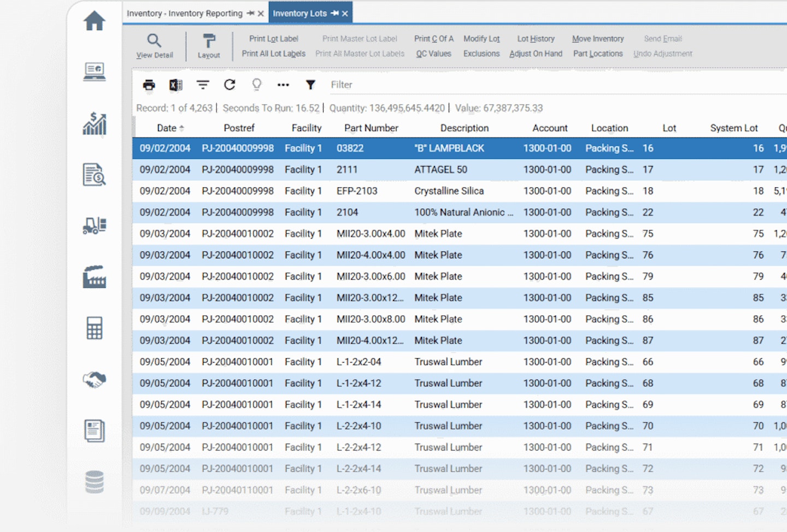Viewport: 787px width, 532px height.
Task: Sort by the Part Number column header
Action: [x=372, y=128]
